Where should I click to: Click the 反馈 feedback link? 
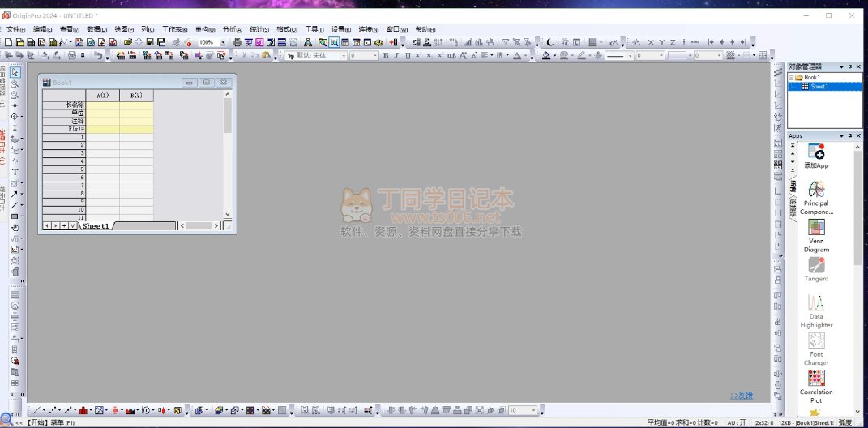[x=742, y=396]
